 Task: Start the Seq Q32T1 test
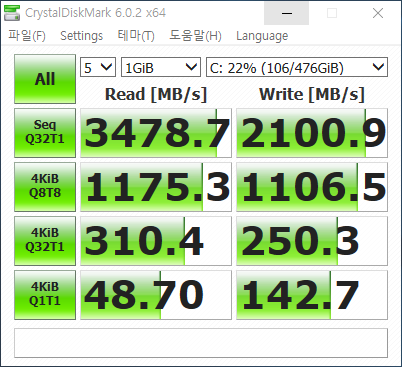tap(45, 133)
